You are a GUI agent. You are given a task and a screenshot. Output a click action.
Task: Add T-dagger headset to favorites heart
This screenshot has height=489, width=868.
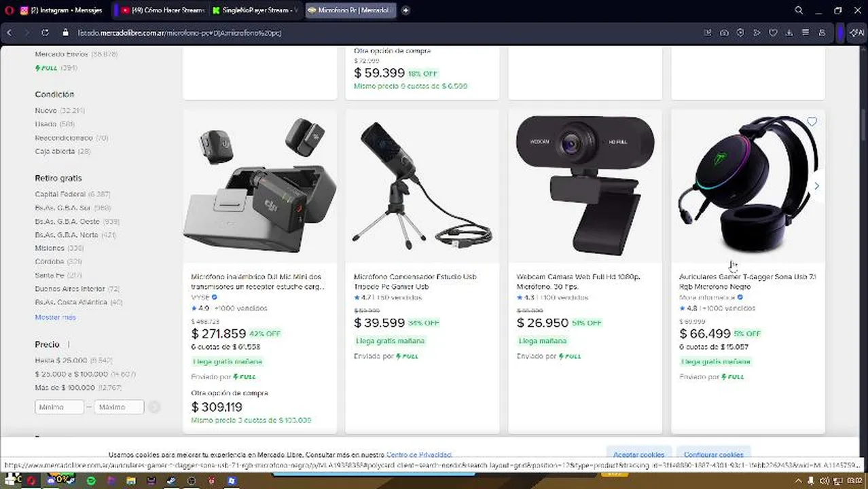(x=812, y=122)
